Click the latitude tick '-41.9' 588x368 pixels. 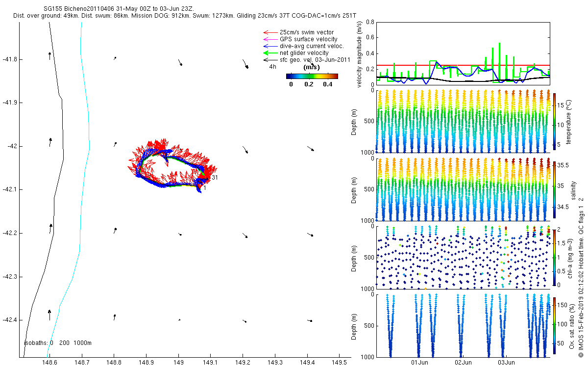(x=9, y=103)
